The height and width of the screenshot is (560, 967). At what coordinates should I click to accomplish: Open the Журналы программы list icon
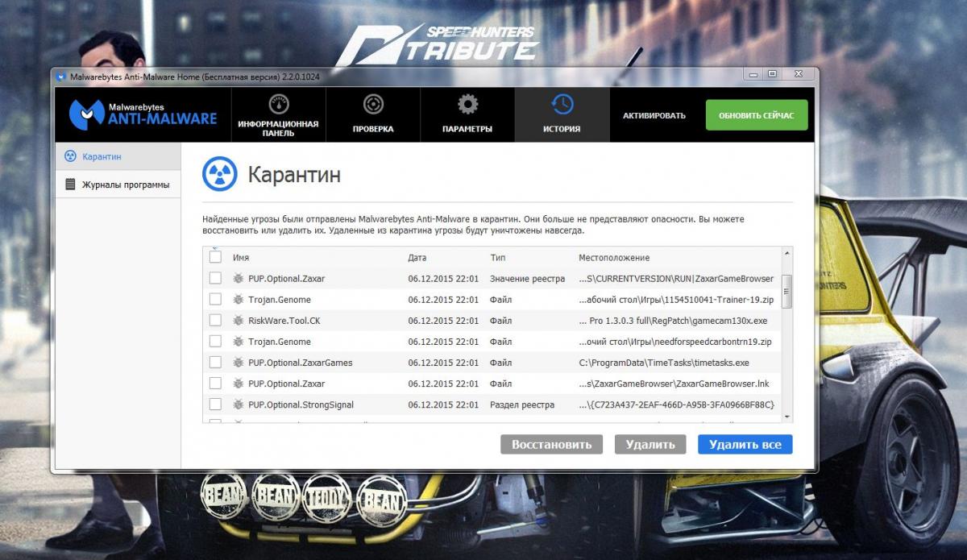(70, 185)
